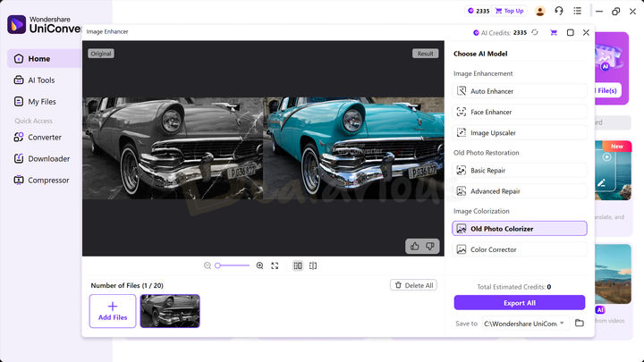Screen dimensions: 644x362
Task: Open AI Tools in the sidebar
Action: 41,80
